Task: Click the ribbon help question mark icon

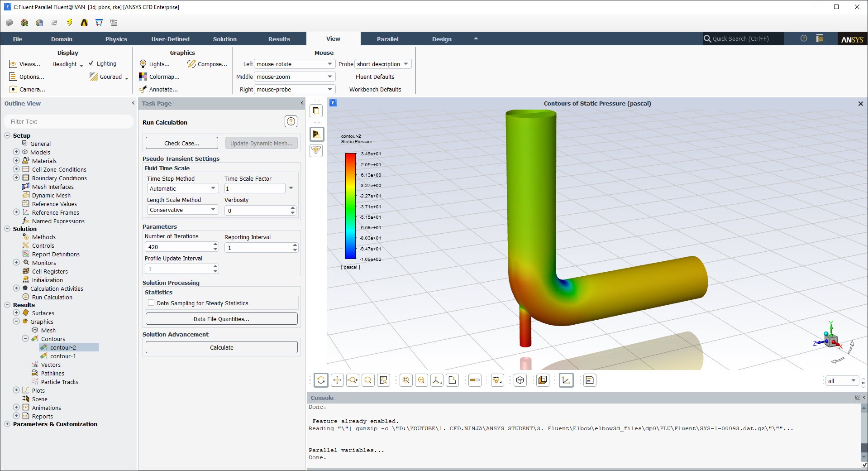Action: (804, 38)
